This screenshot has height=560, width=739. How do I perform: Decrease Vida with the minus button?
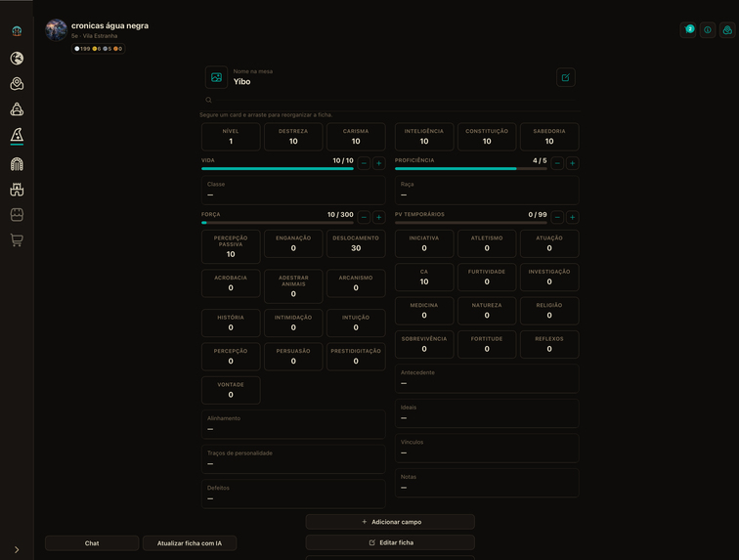click(364, 163)
